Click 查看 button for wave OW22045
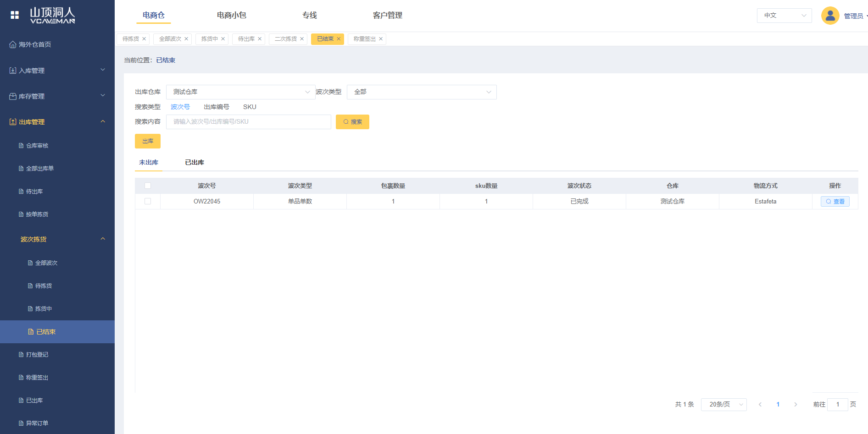Viewport: 868px width, 434px height. [x=835, y=202]
